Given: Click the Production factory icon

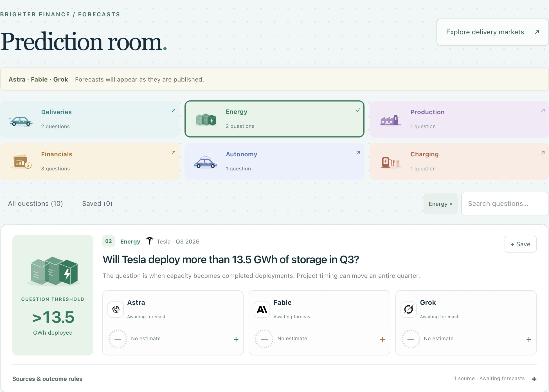Looking at the screenshot, I should (390, 120).
